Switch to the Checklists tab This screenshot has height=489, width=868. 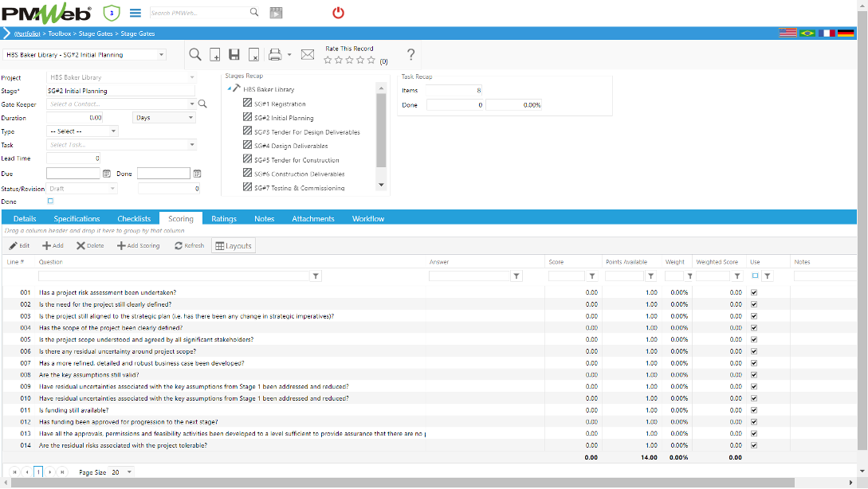[134, 218]
